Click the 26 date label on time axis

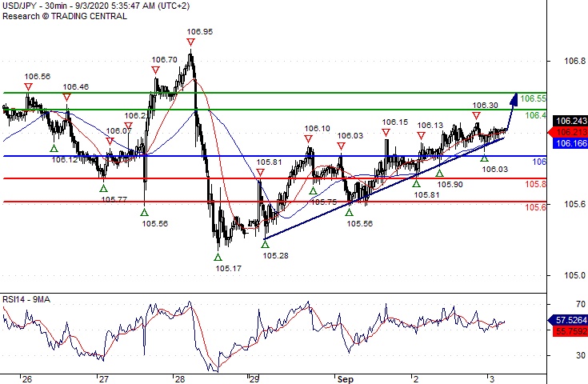coord(27,379)
